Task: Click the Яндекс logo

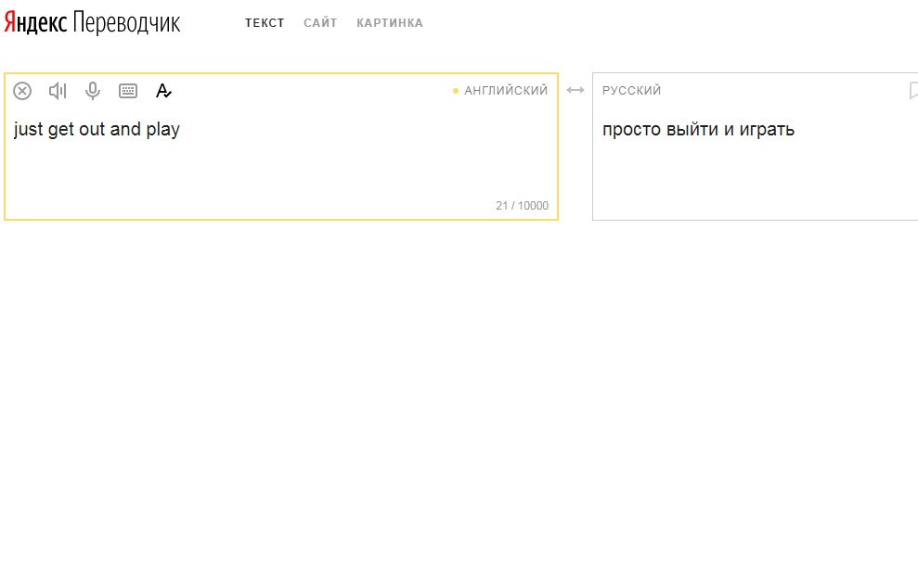Action: 34,23
